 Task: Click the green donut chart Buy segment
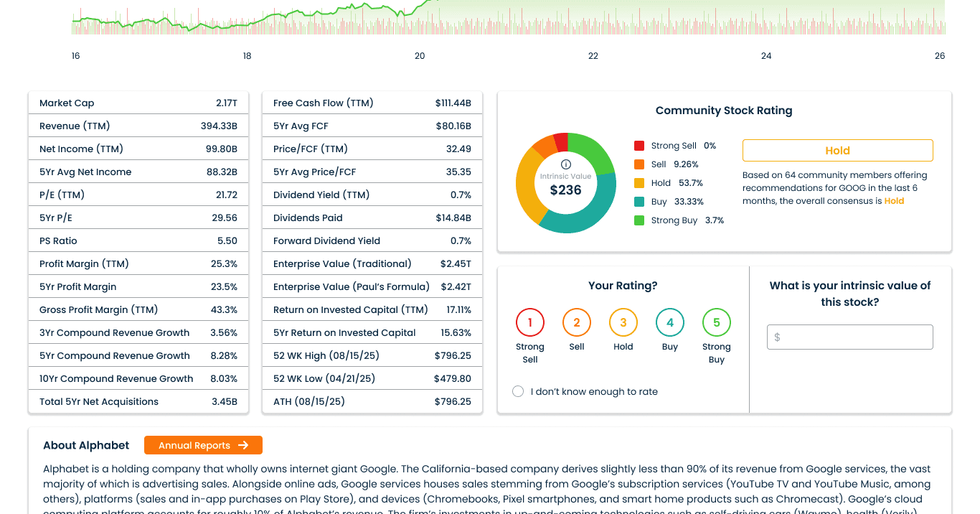pos(606,194)
